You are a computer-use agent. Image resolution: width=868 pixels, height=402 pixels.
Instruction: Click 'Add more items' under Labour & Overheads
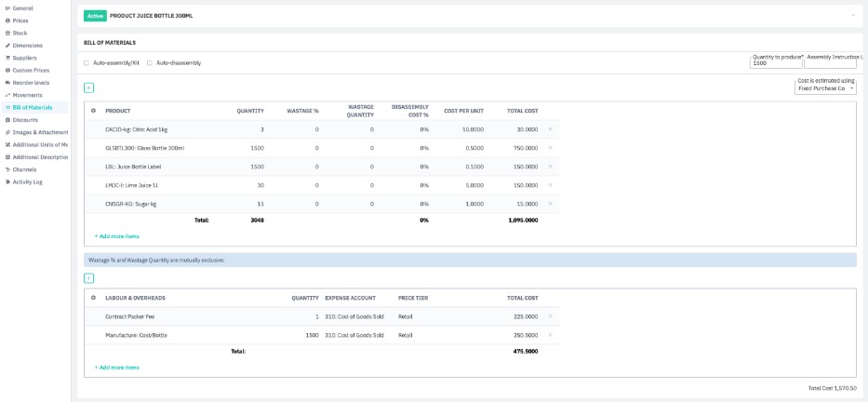click(x=117, y=368)
